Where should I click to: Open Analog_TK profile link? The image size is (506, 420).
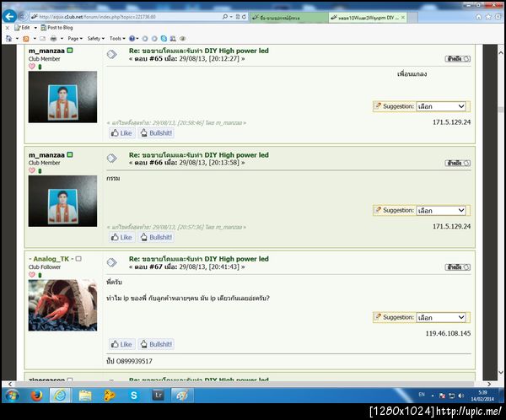[x=51, y=259]
